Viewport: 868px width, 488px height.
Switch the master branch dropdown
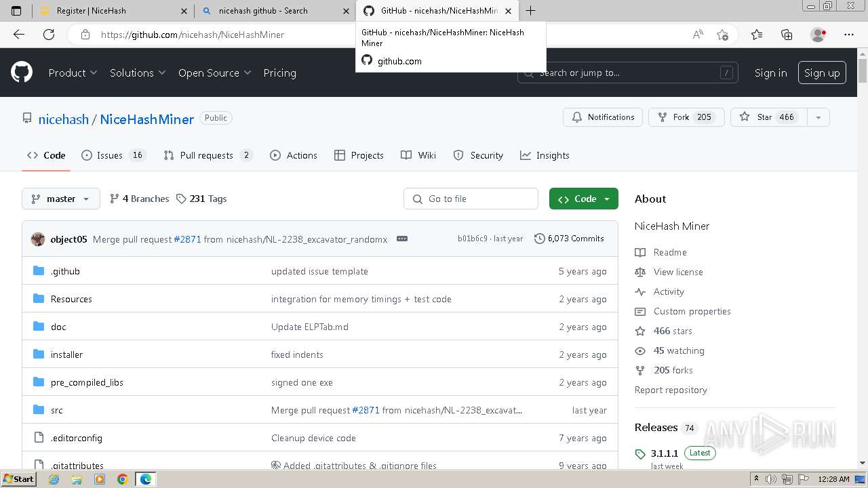(61, 199)
